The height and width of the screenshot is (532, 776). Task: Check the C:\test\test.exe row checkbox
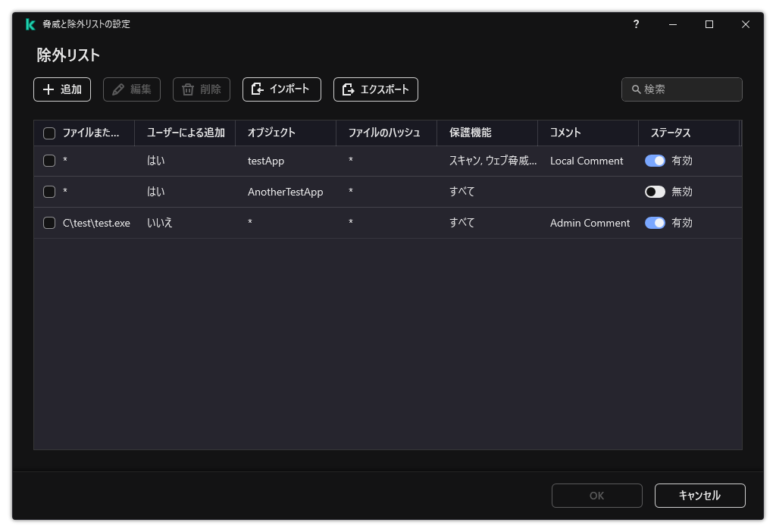coord(49,223)
